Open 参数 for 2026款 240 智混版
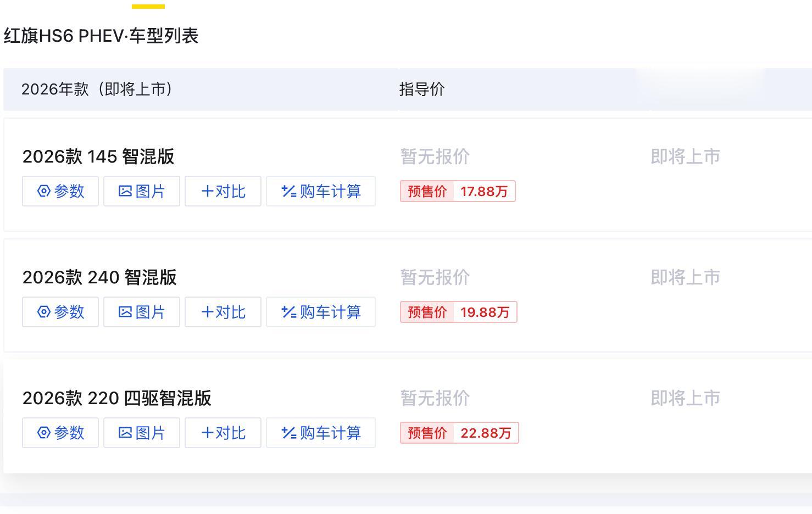The width and height of the screenshot is (812, 514). pyautogui.click(x=60, y=312)
